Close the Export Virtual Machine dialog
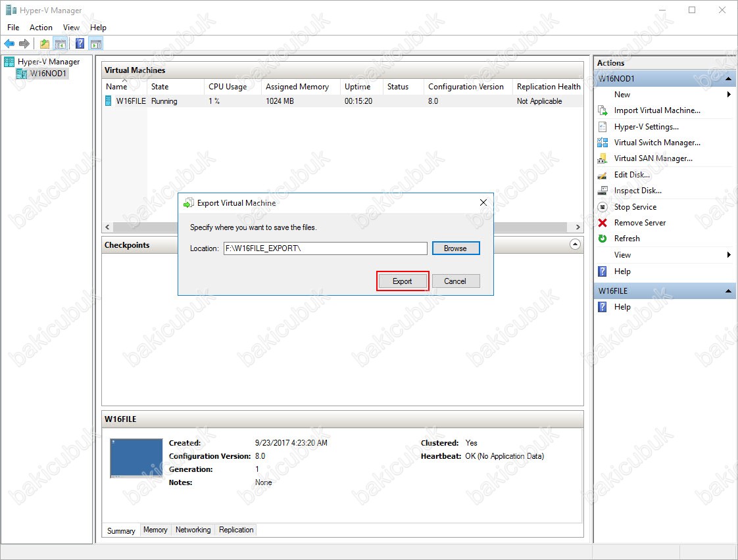This screenshot has width=738, height=560. pyautogui.click(x=483, y=202)
